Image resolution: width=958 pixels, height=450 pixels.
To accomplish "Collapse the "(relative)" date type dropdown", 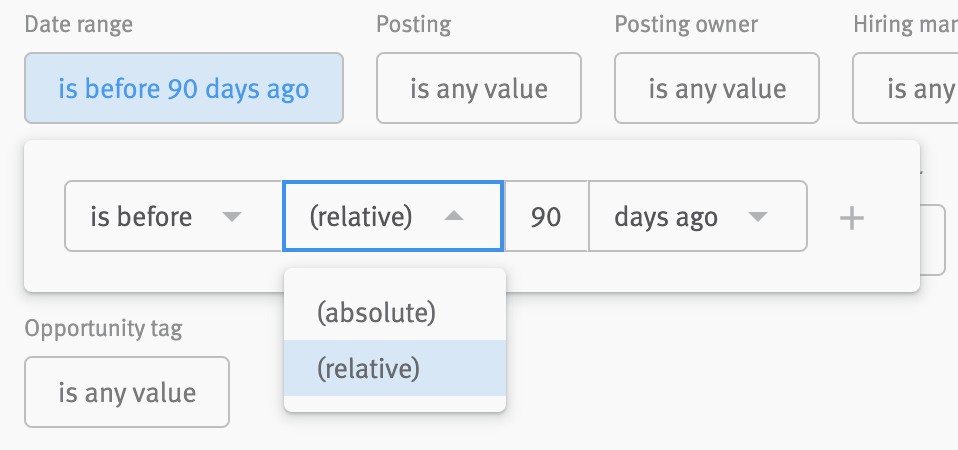I will [392, 216].
